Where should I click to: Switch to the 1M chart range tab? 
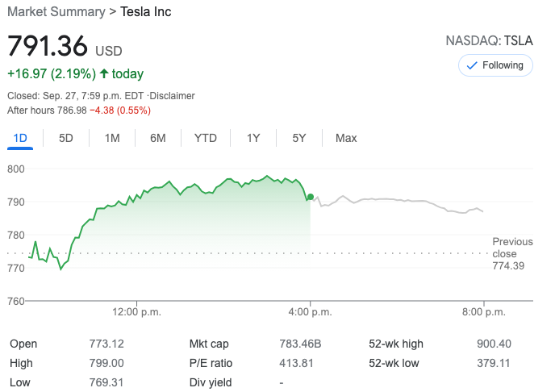click(x=112, y=138)
